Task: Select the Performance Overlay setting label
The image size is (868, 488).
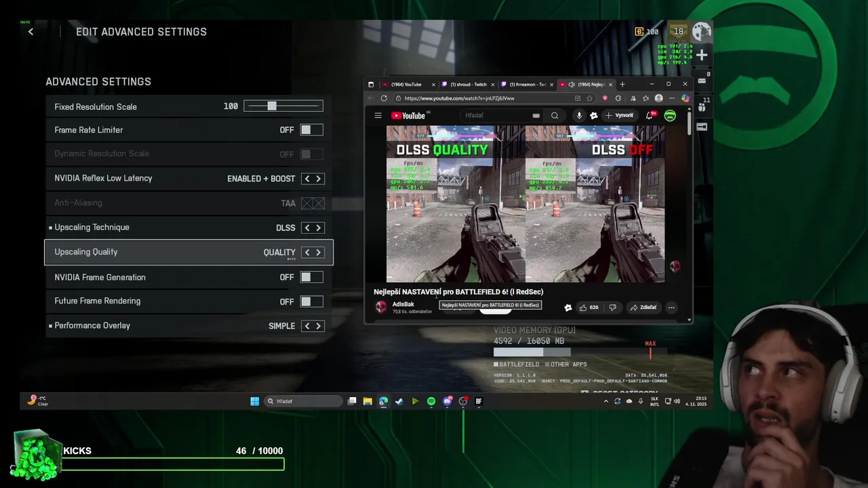Action: click(92, 325)
